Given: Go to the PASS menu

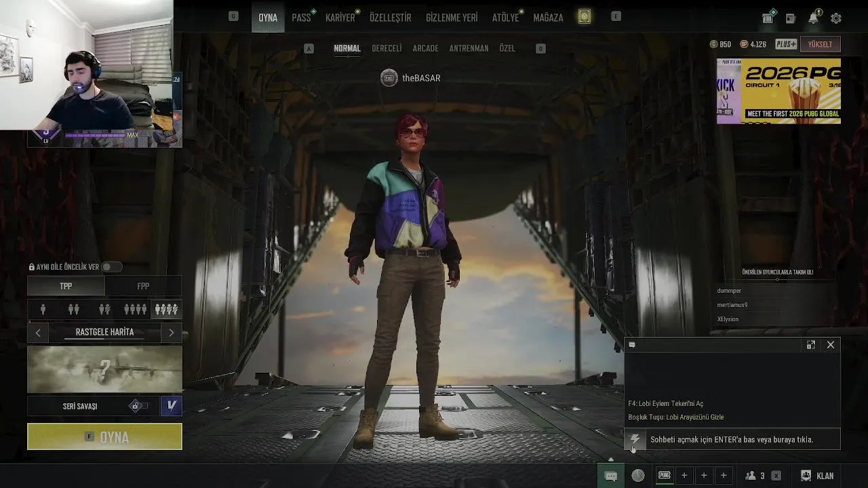Looking at the screenshot, I should [301, 18].
